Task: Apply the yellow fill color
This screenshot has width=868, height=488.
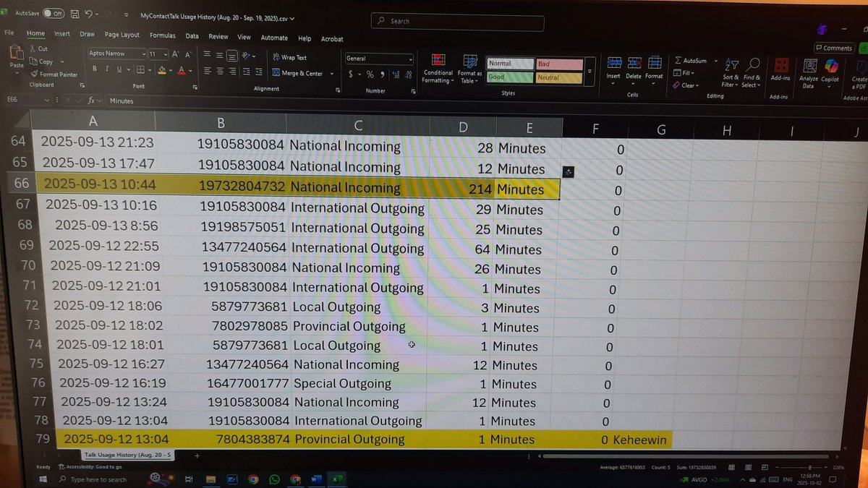Action: (161, 70)
